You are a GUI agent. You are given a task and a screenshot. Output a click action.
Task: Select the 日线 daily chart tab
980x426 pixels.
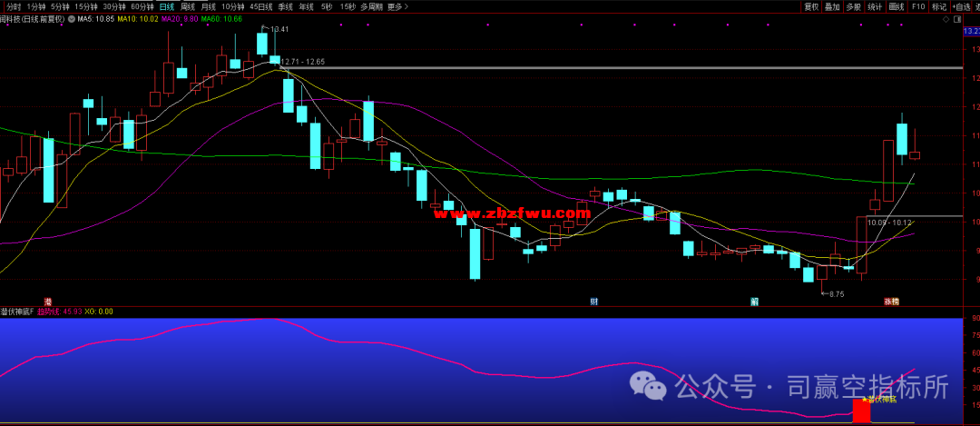(166, 7)
